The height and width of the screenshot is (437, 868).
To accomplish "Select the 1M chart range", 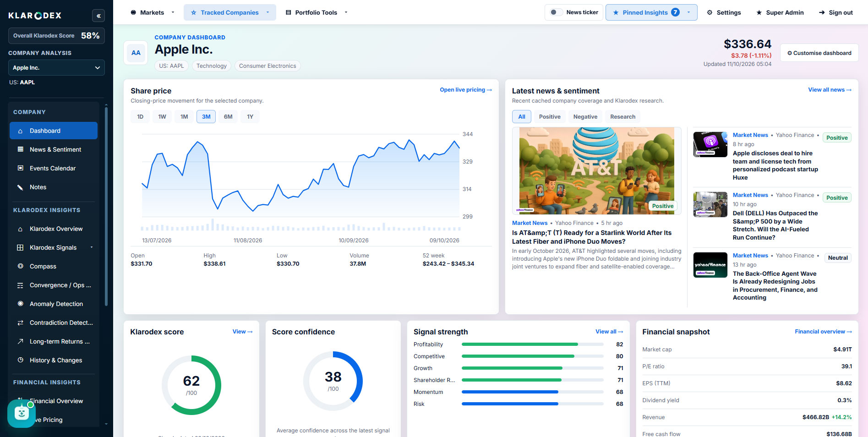I will click(x=184, y=117).
